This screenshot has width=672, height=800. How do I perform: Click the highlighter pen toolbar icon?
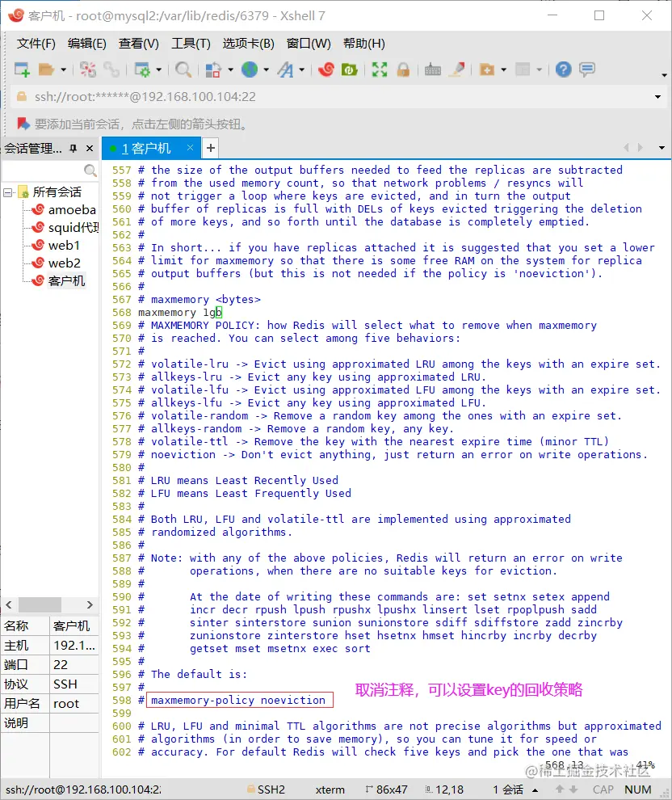457,69
